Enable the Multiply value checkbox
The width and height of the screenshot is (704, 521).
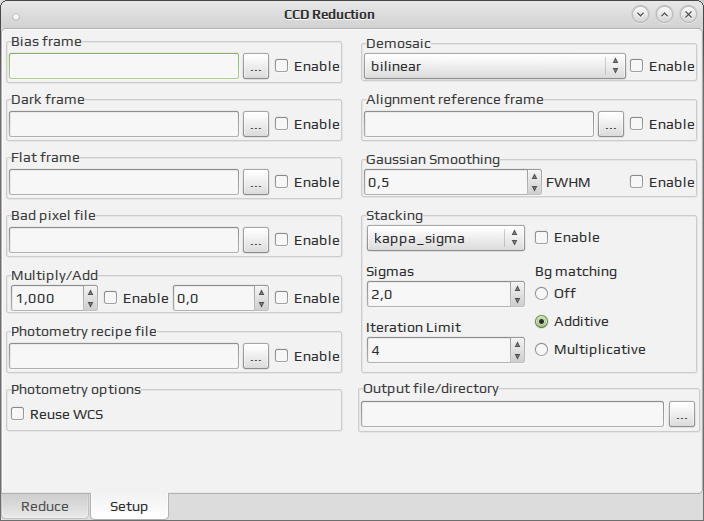[110, 298]
